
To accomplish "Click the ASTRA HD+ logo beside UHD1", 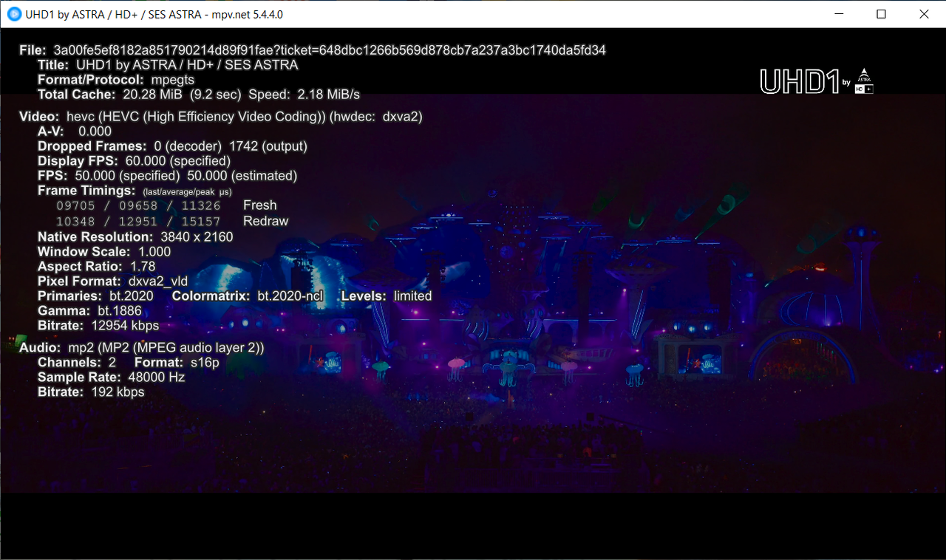I will pos(863,81).
